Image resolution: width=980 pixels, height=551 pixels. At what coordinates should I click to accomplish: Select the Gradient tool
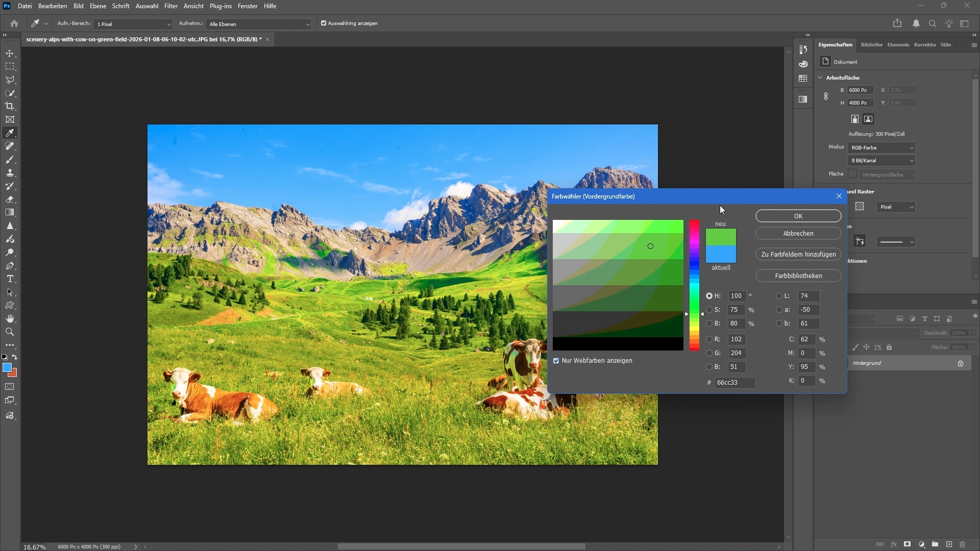click(x=10, y=213)
